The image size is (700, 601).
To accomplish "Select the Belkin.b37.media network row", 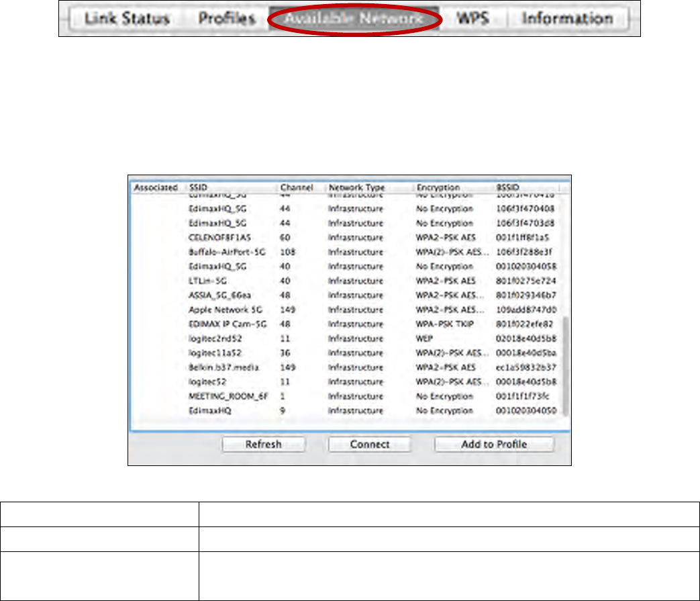I will [x=346, y=367].
